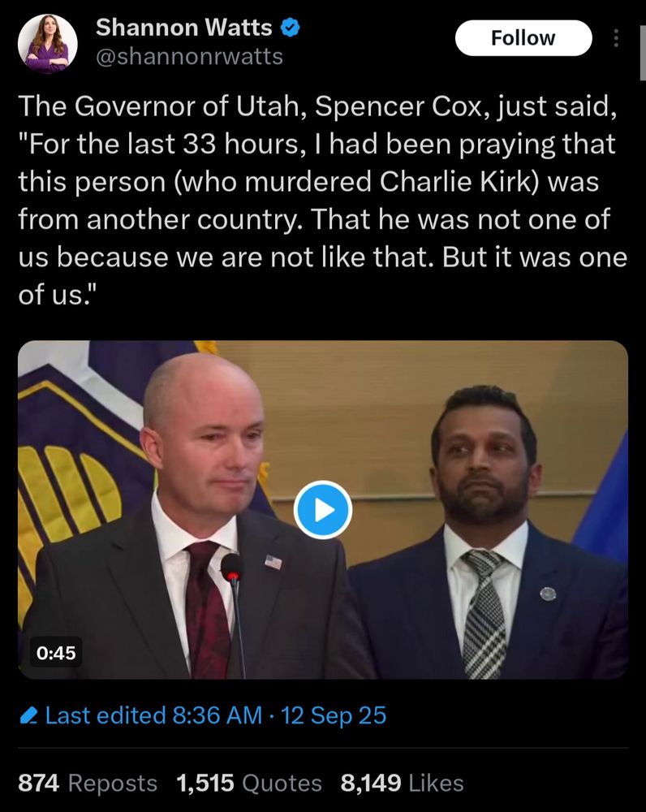Click the 8:36 AM timestamp

217,715
